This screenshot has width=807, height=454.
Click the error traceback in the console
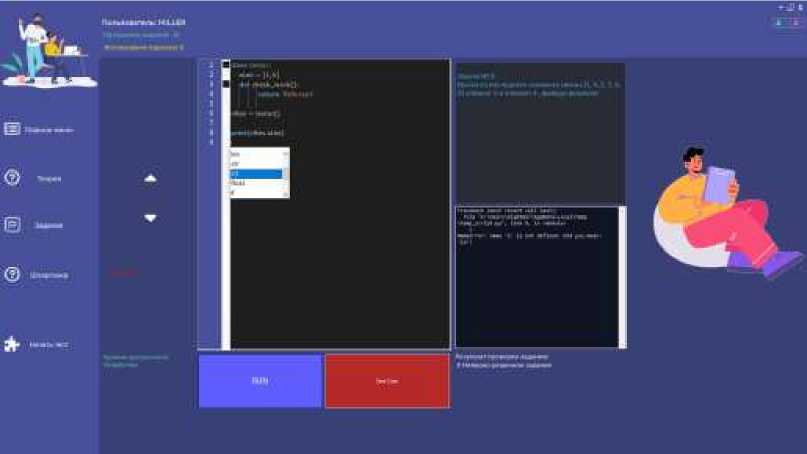pos(529,226)
